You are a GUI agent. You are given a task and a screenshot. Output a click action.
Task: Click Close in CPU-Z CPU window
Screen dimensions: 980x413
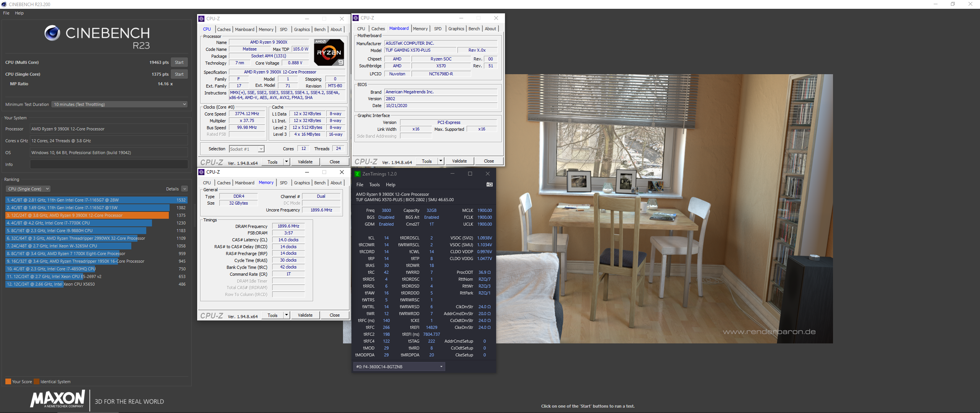click(335, 162)
